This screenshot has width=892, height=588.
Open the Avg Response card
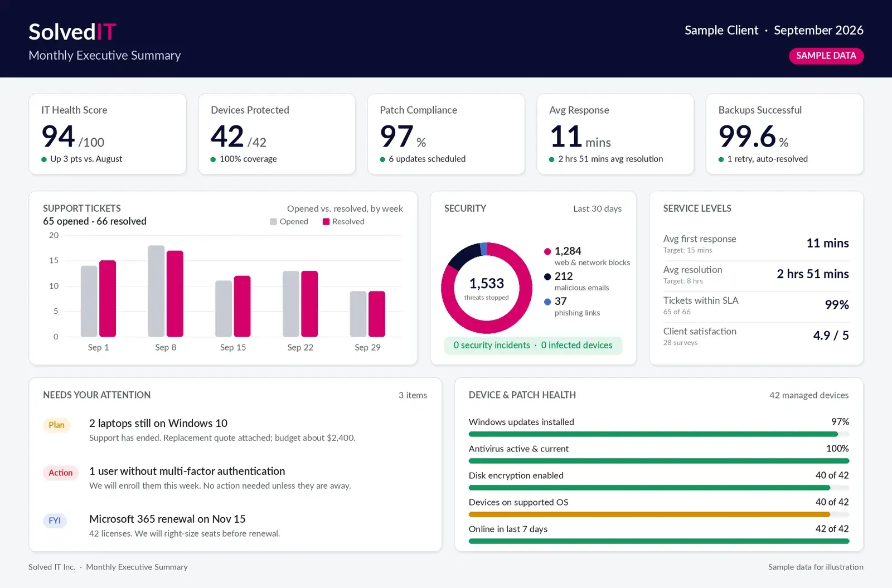[615, 134]
